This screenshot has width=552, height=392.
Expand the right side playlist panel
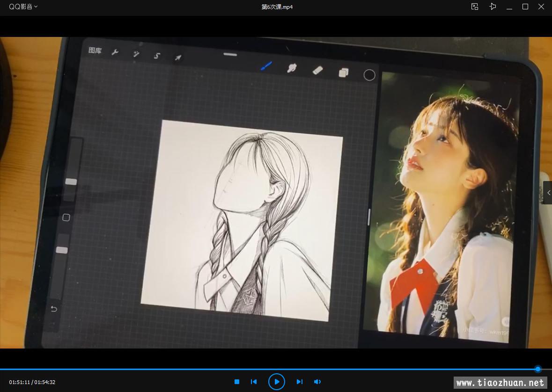pos(548,193)
